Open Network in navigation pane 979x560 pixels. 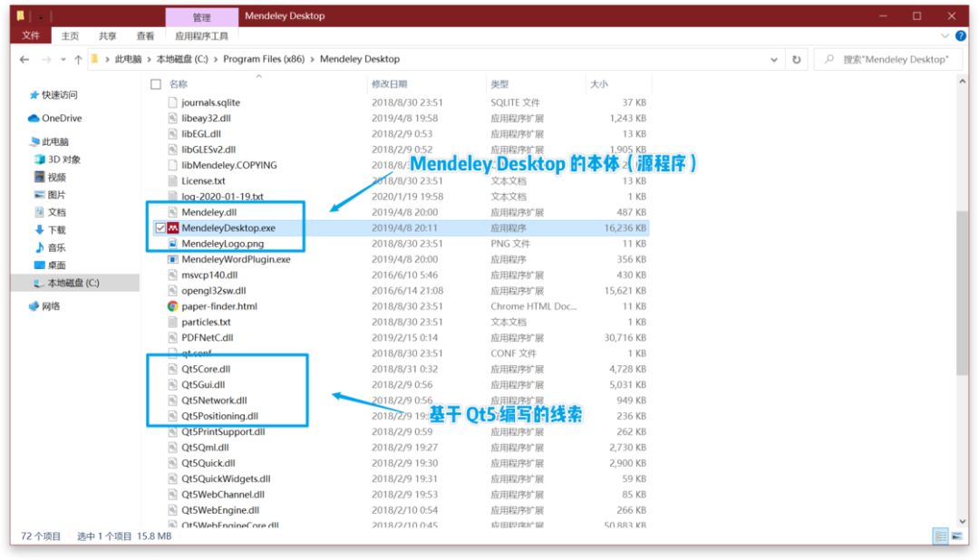pyautogui.click(x=44, y=306)
